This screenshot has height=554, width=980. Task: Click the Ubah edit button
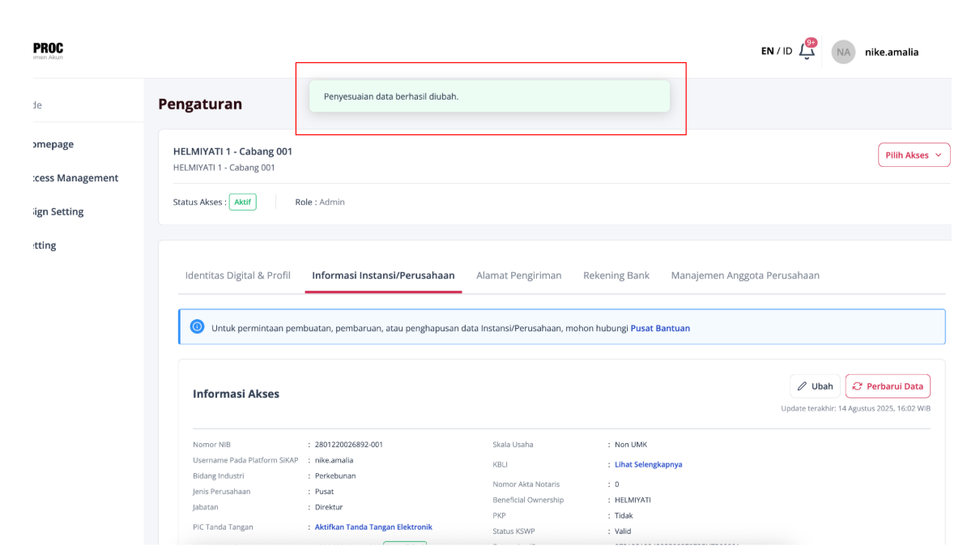click(815, 386)
